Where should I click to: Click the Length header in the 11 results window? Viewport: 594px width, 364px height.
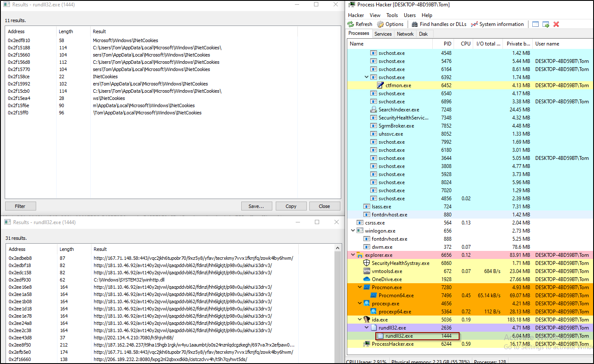[x=73, y=31]
